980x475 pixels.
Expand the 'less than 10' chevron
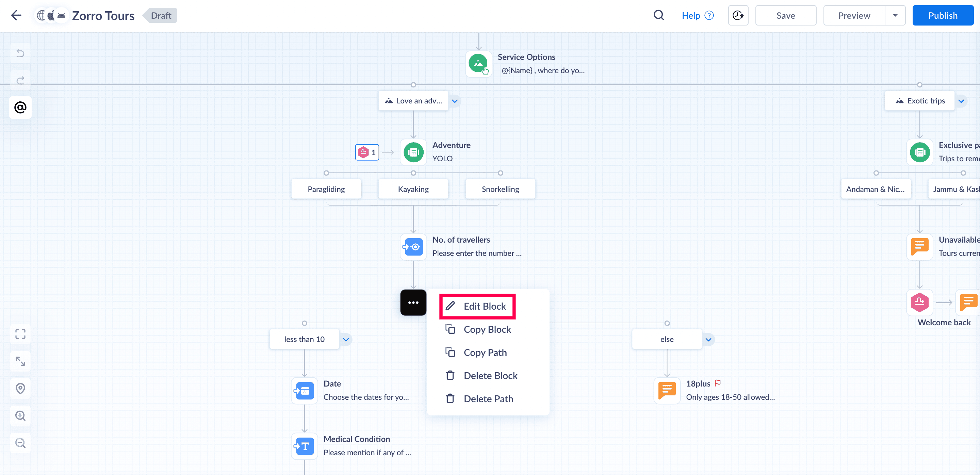[346, 340]
